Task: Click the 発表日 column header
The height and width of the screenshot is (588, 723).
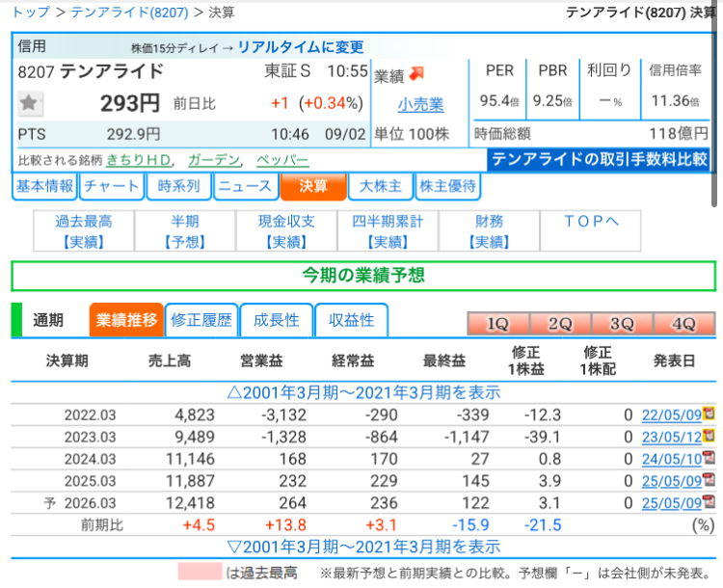Action: (674, 361)
